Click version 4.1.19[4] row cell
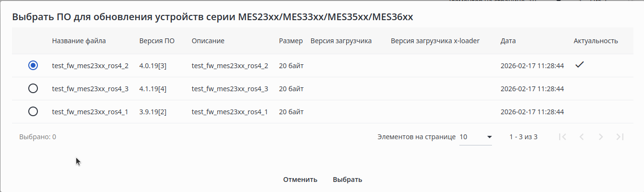This screenshot has width=644, height=192. pyautogui.click(x=153, y=89)
